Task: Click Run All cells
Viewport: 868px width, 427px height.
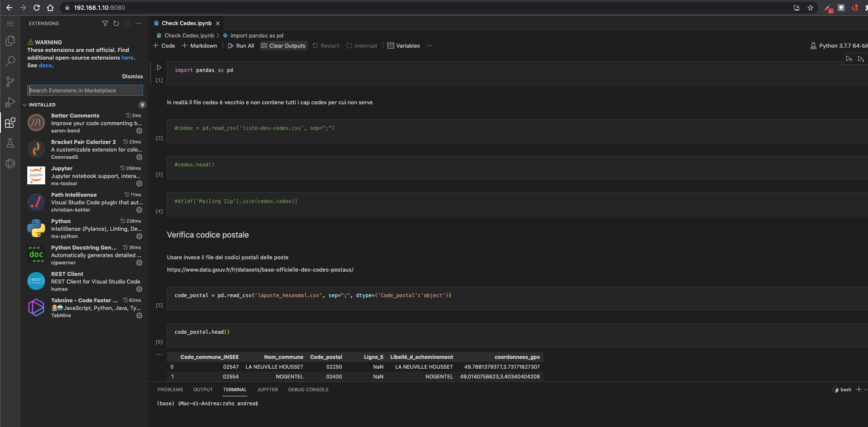Action: click(241, 46)
